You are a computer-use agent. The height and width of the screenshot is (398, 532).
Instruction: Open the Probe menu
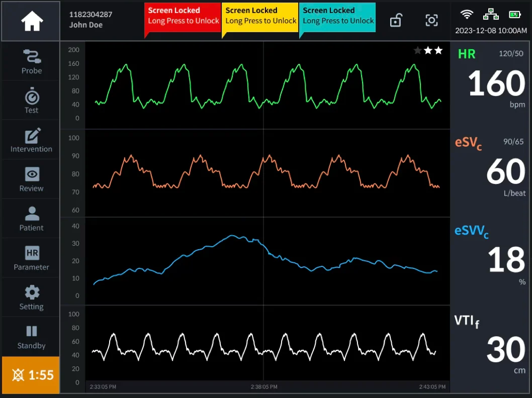pos(31,61)
